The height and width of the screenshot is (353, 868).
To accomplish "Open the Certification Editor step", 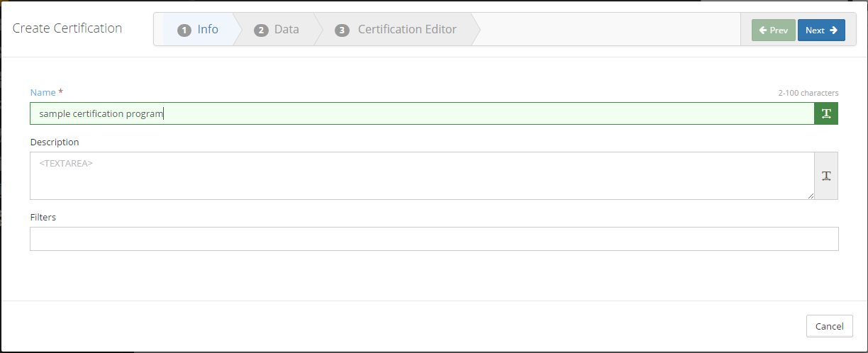I will coord(407,30).
